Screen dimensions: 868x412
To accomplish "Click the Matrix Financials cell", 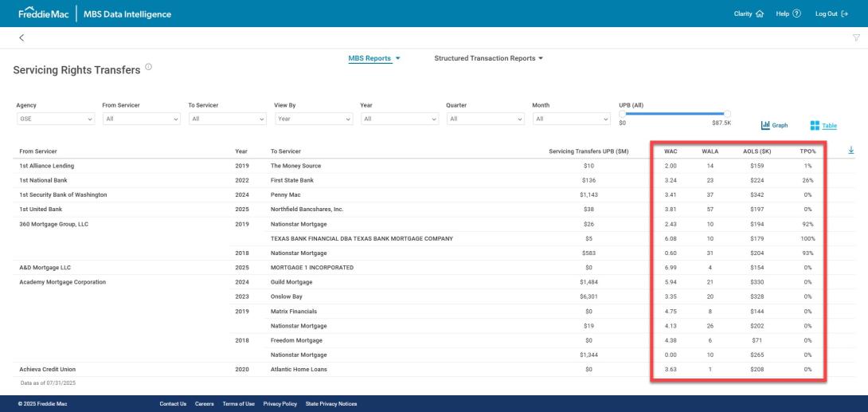I will pyautogui.click(x=293, y=312).
